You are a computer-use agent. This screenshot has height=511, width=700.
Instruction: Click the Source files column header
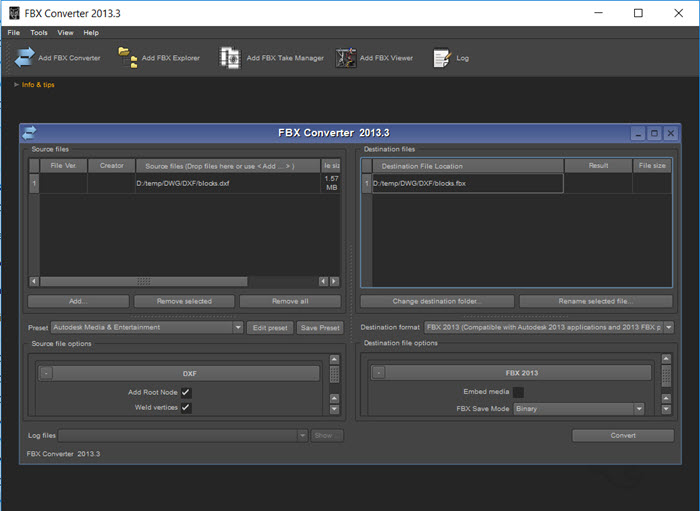point(228,166)
